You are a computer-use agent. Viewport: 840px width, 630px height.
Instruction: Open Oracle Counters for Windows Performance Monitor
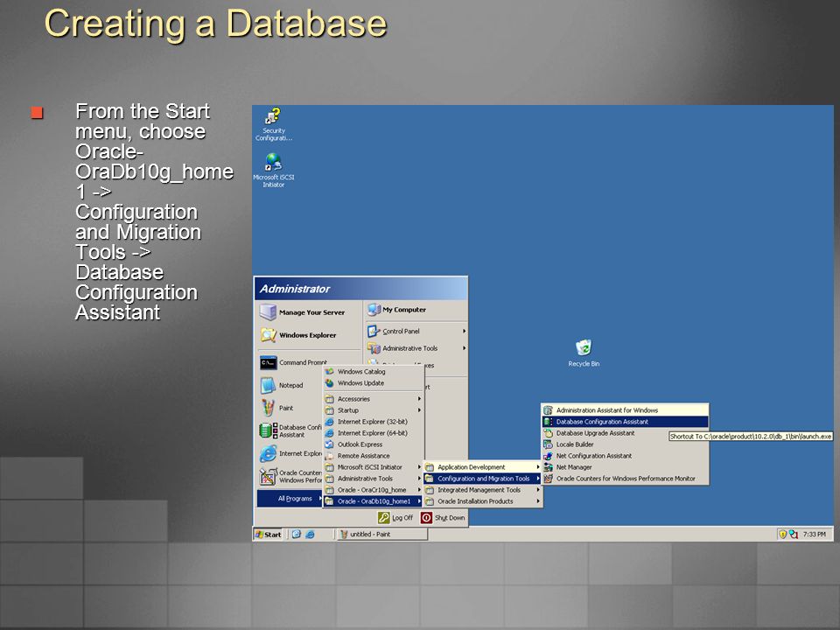click(625, 479)
